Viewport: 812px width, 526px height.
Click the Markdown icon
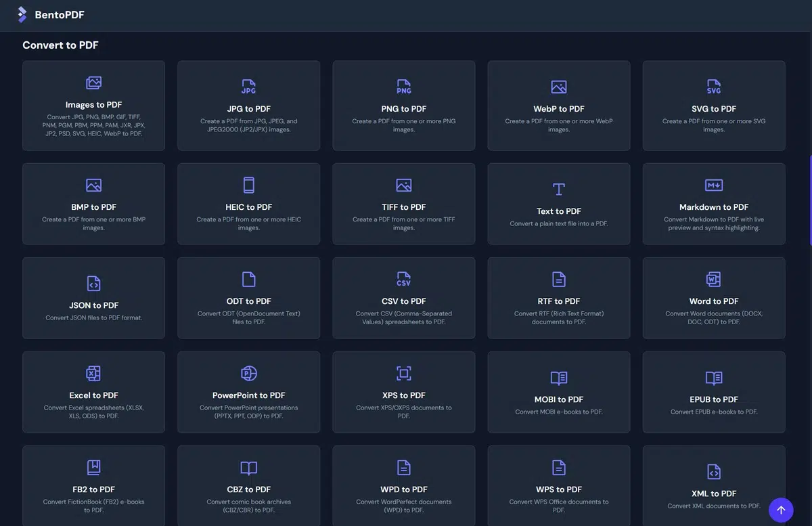click(714, 185)
